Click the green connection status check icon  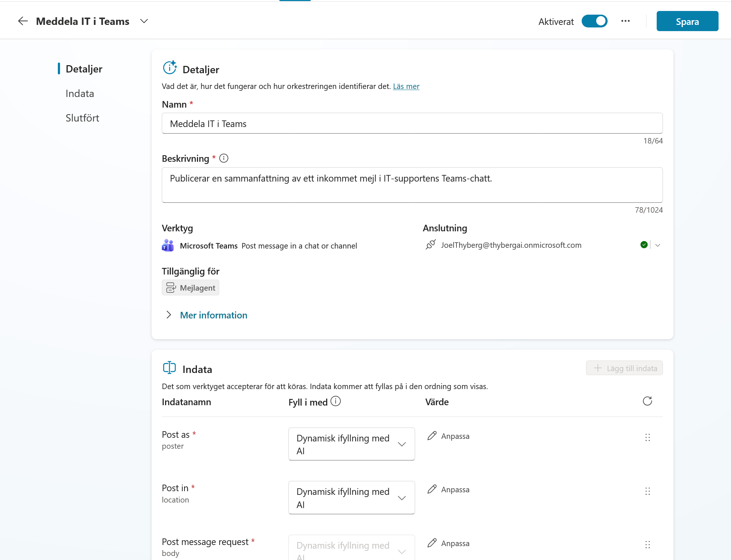(644, 245)
